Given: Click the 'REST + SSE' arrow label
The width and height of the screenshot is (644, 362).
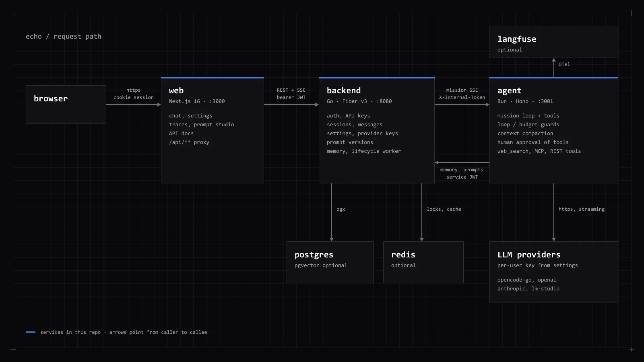Looking at the screenshot, I should (291, 90).
